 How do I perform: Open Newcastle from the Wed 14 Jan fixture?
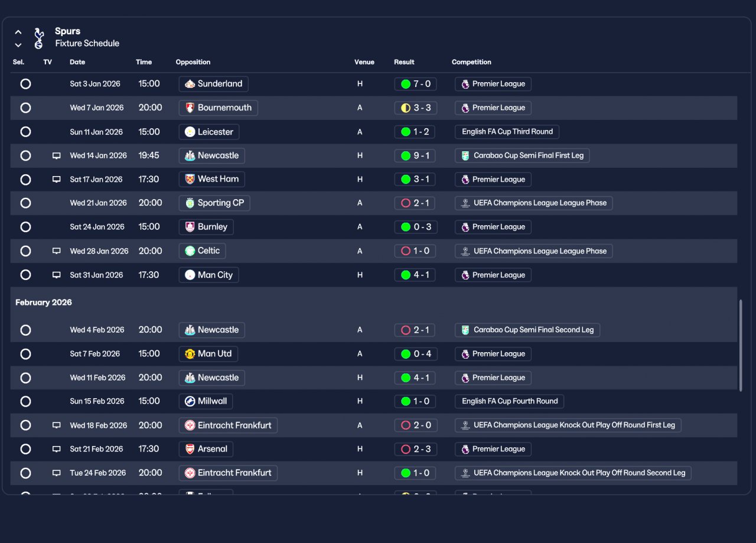tap(212, 156)
